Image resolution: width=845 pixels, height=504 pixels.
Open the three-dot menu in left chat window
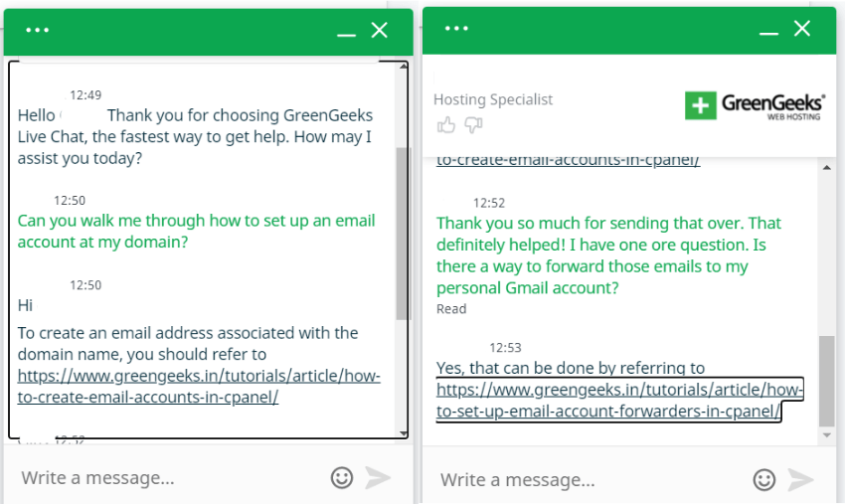click(37, 30)
